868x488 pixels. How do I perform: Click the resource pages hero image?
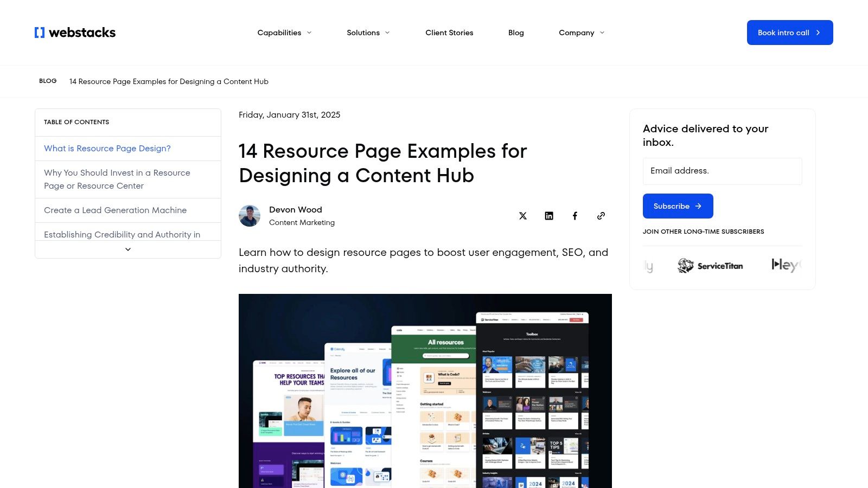[425, 390]
